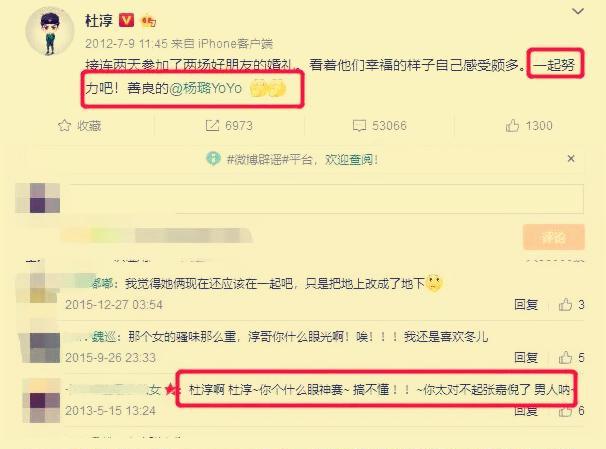This screenshot has height=449, width=606.
Task: Like the post with 1300 thumbs-up
Action: point(512,126)
